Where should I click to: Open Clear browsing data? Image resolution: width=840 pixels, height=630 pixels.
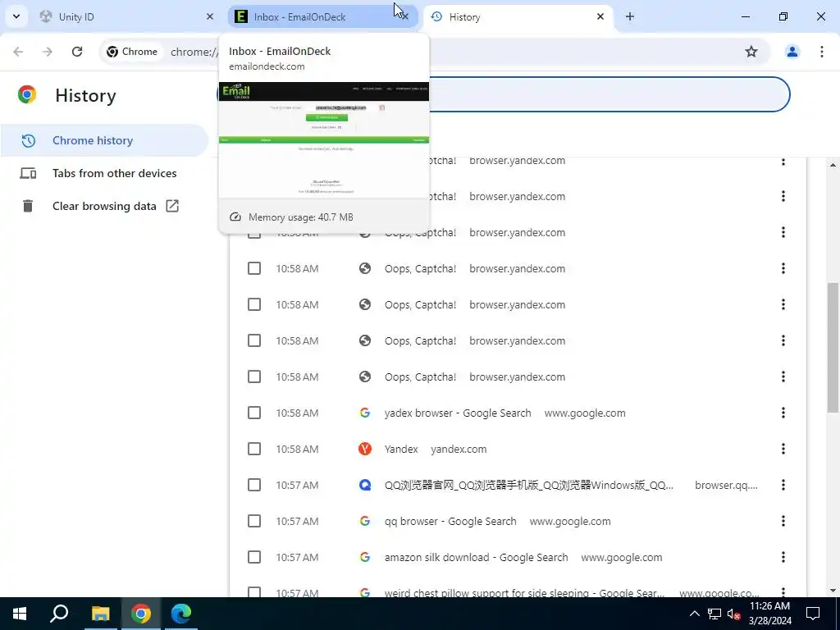pos(104,206)
